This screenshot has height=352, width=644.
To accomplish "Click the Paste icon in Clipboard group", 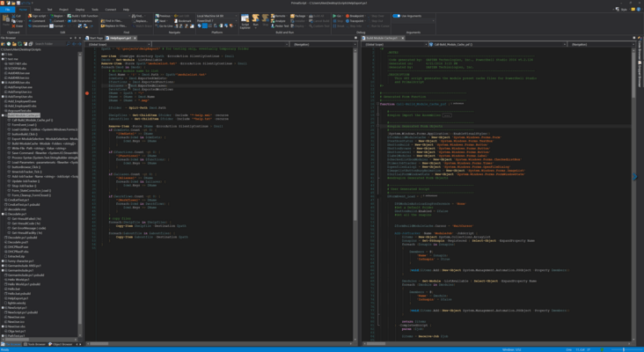I will pyautogui.click(x=7, y=20).
